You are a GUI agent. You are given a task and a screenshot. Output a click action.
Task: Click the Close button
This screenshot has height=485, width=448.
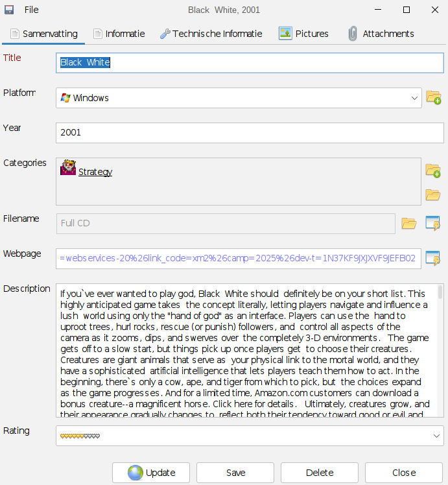point(404,473)
